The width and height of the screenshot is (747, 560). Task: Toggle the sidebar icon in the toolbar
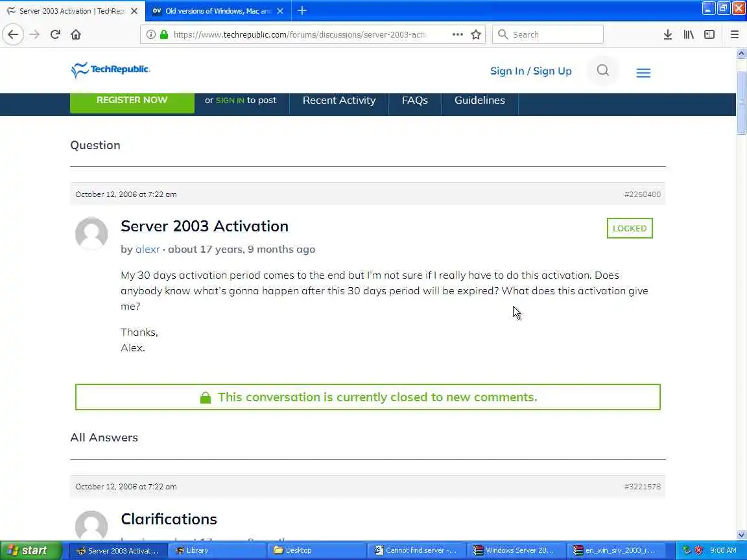coord(709,34)
